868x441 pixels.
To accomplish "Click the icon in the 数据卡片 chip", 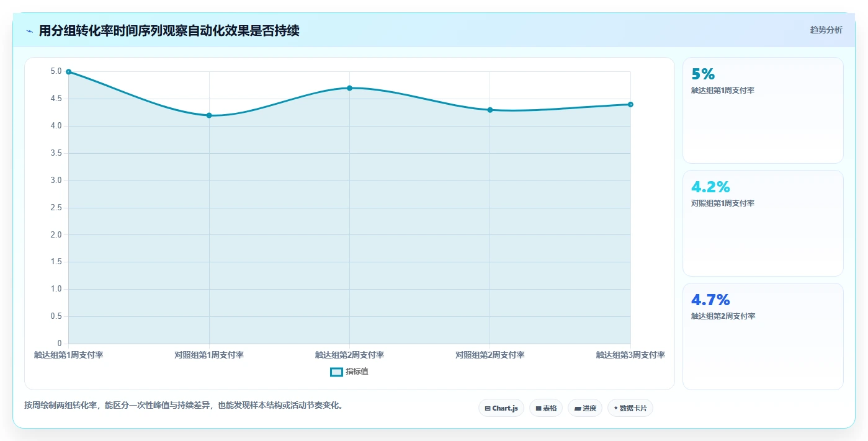I will [x=615, y=409].
